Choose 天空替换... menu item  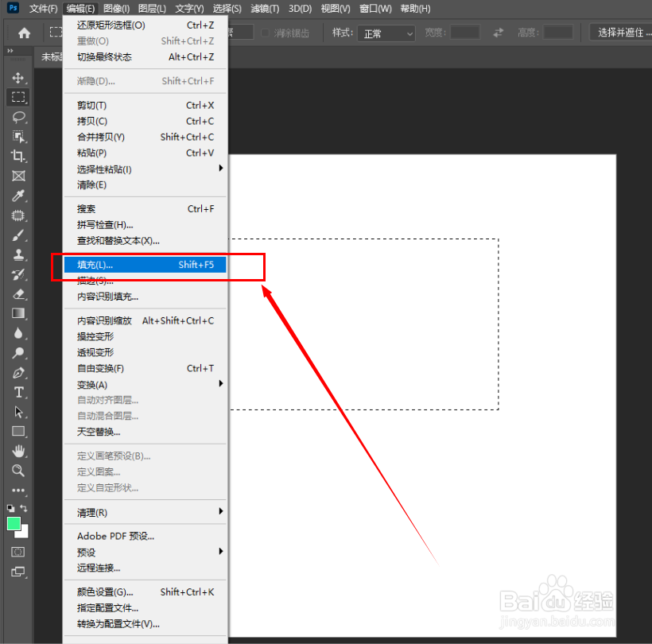click(146, 432)
